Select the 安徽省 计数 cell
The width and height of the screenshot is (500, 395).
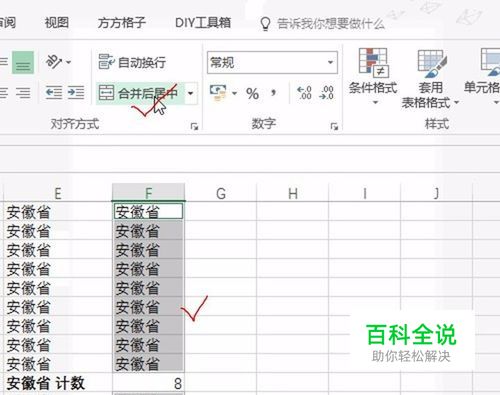click(57, 383)
